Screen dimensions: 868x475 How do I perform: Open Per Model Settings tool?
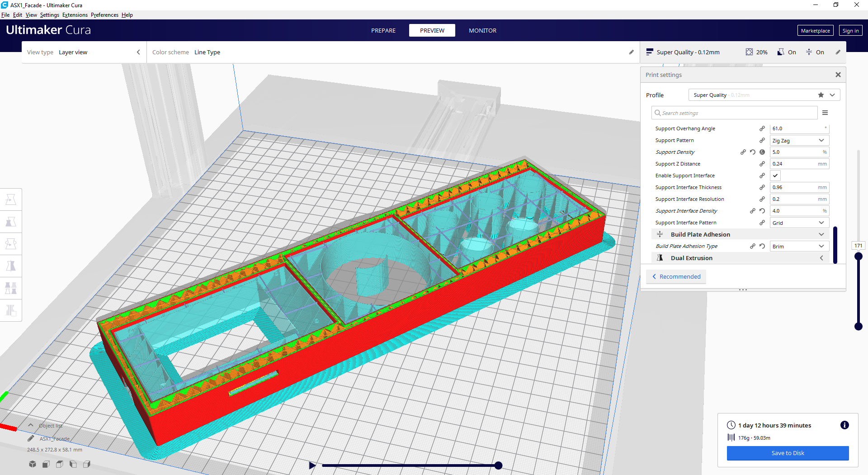point(11,288)
